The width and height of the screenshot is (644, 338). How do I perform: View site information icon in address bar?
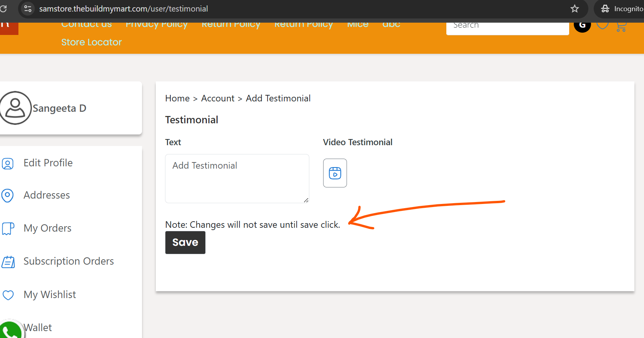click(28, 8)
